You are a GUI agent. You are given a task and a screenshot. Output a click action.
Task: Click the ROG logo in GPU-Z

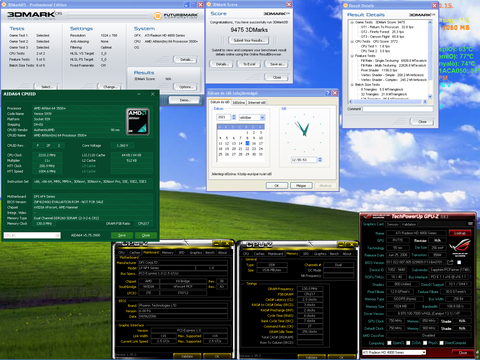(459, 248)
